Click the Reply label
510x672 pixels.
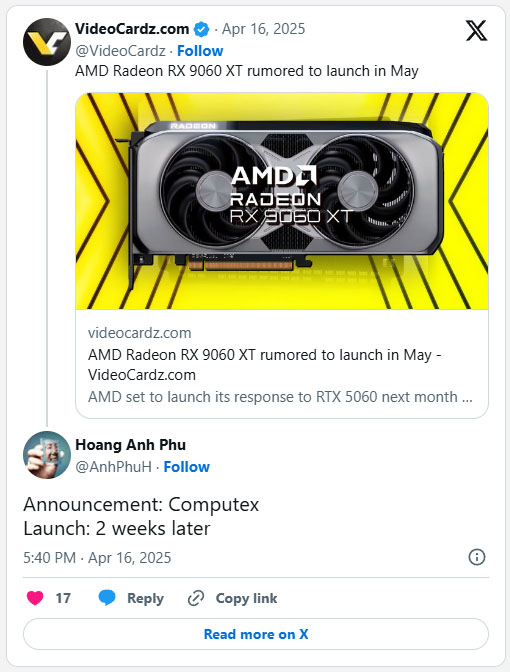(145, 598)
